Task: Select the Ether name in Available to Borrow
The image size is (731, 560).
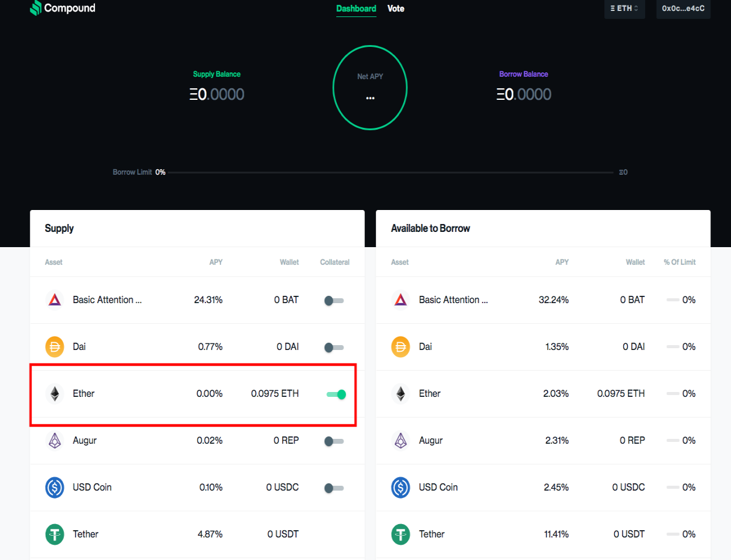Action: [x=429, y=393]
